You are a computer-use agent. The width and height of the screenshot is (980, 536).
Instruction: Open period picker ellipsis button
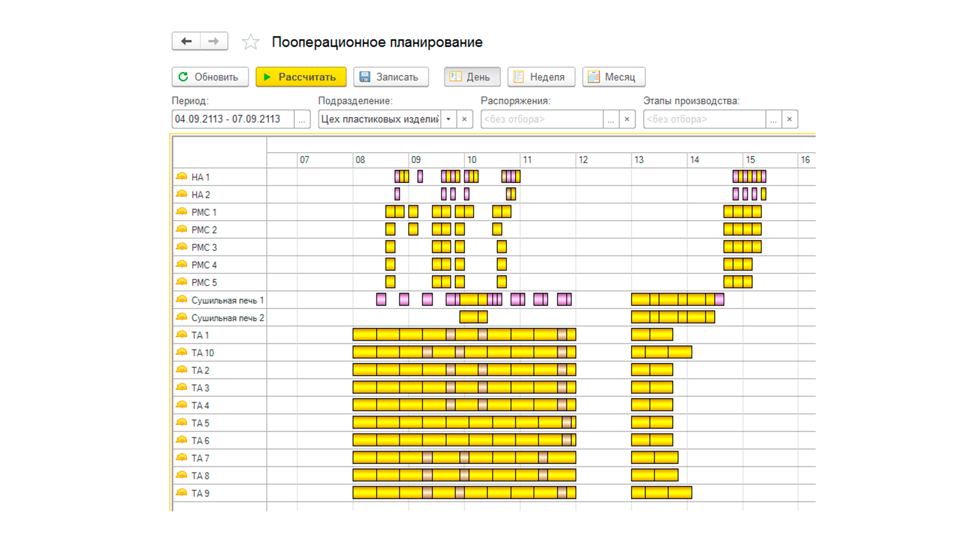tap(302, 119)
